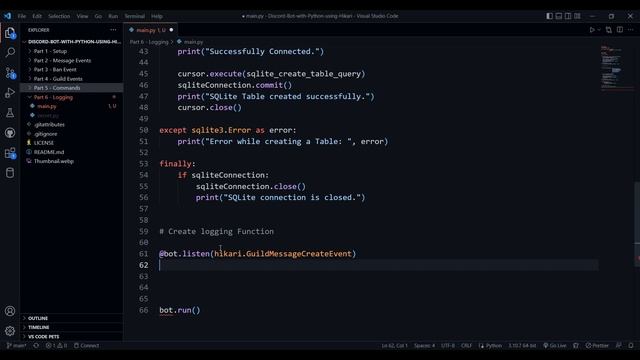Change the UTF-8 encoding status item

pyautogui.click(x=448, y=346)
